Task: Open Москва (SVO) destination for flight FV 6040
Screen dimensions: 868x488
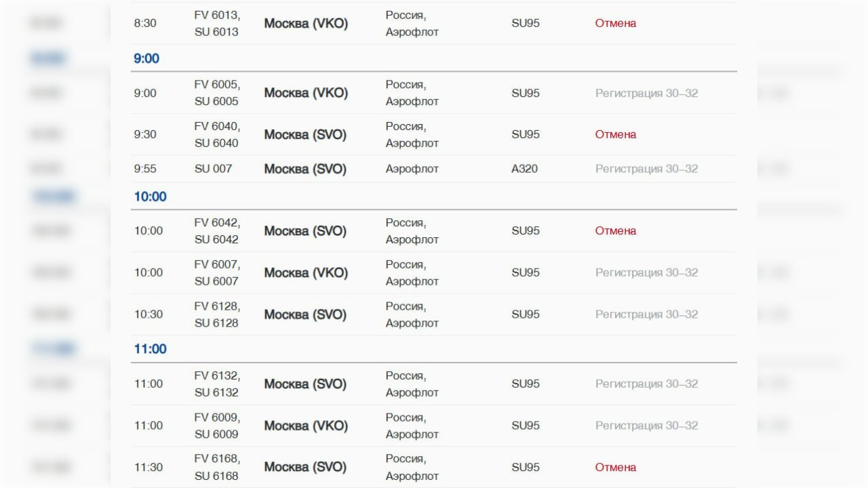Action: (305, 135)
